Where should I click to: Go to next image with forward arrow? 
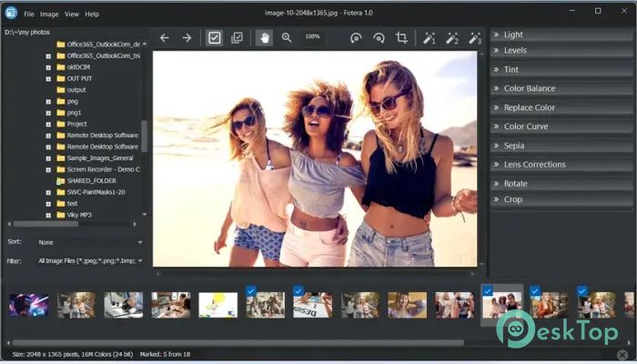(x=187, y=38)
